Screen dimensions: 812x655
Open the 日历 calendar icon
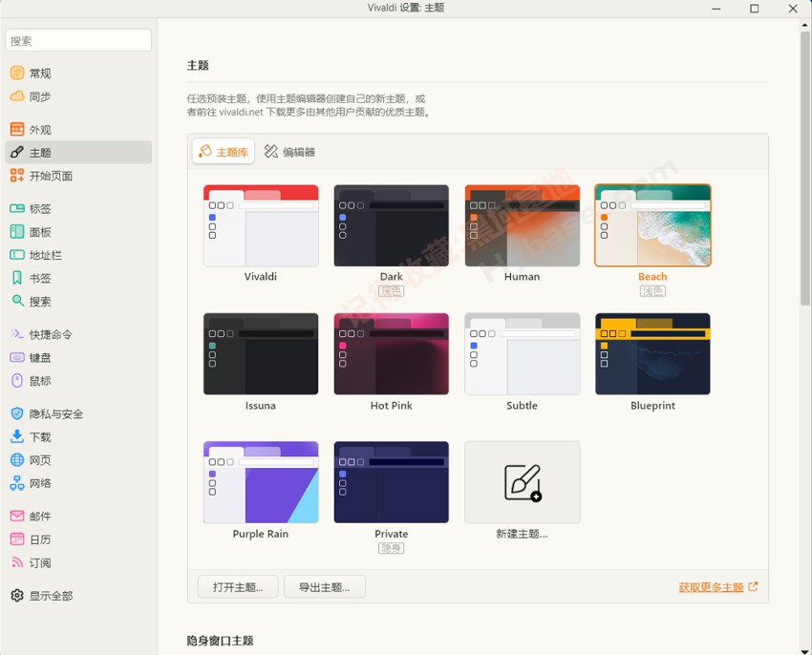pyautogui.click(x=17, y=539)
